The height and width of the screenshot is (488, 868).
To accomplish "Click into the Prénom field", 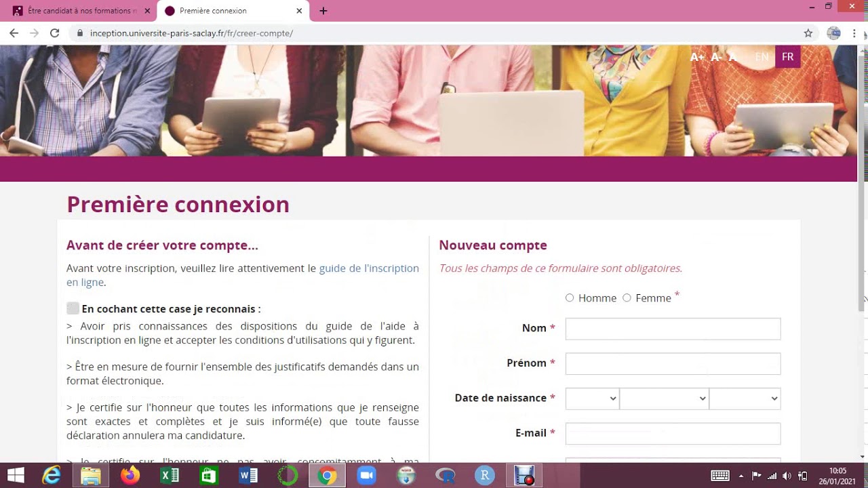I will click(x=673, y=364).
